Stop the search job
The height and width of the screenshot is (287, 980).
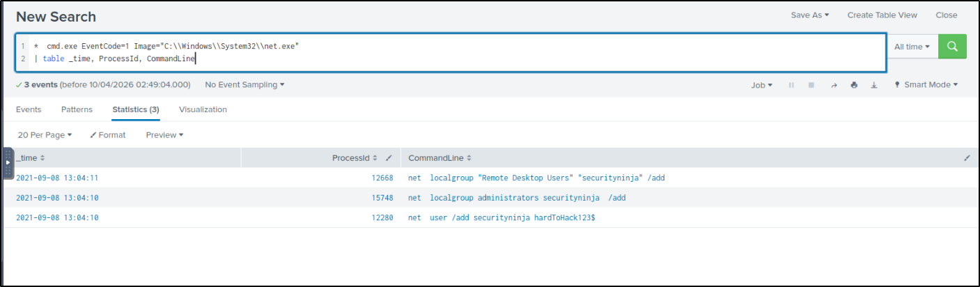(x=811, y=85)
